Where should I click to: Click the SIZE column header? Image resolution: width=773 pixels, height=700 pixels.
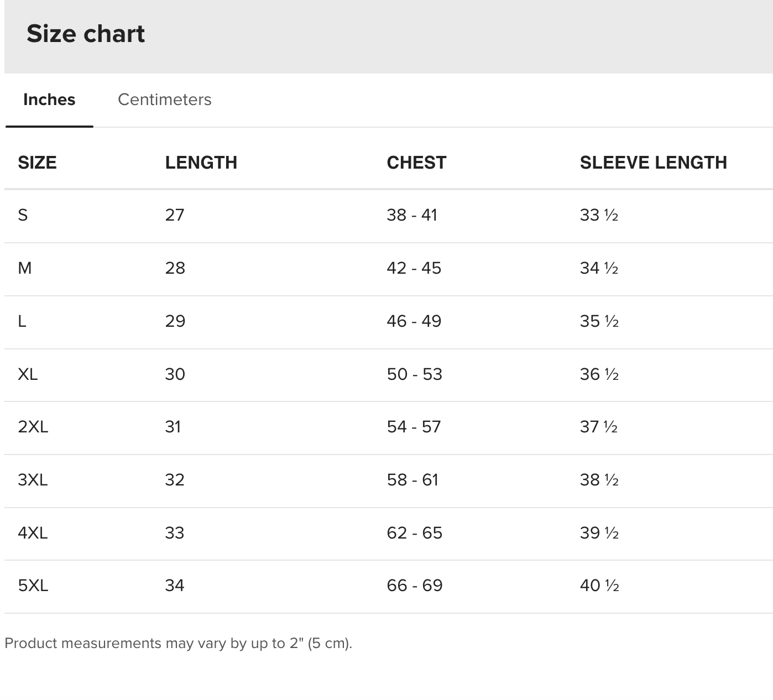pyautogui.click(x=37, y=163)
